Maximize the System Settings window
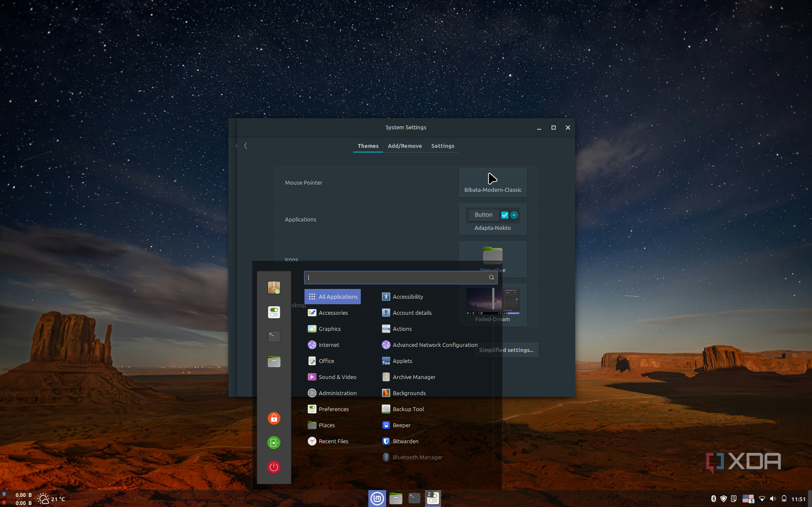This screenshot has width=812, height=507. (x=554, y=128)
